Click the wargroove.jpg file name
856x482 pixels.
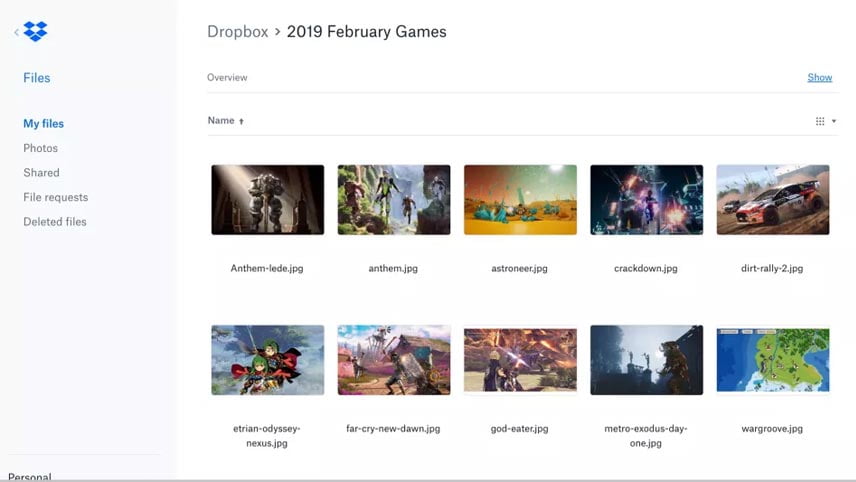pos(772,429)
